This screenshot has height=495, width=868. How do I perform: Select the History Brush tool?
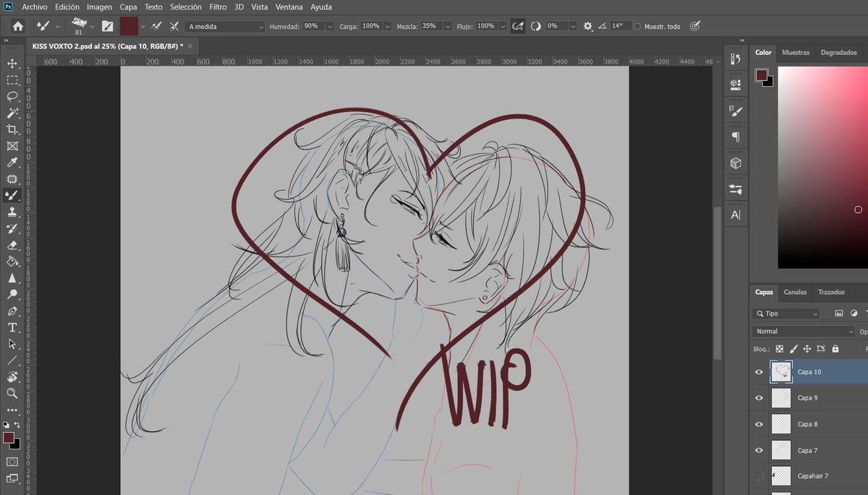(x=12, y=228)
